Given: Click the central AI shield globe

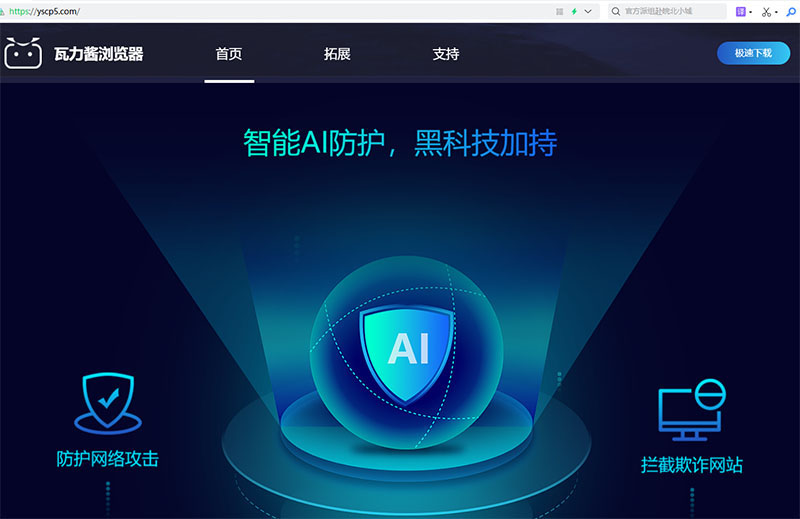Looking at the screenshot, I should tap(407, 352).
